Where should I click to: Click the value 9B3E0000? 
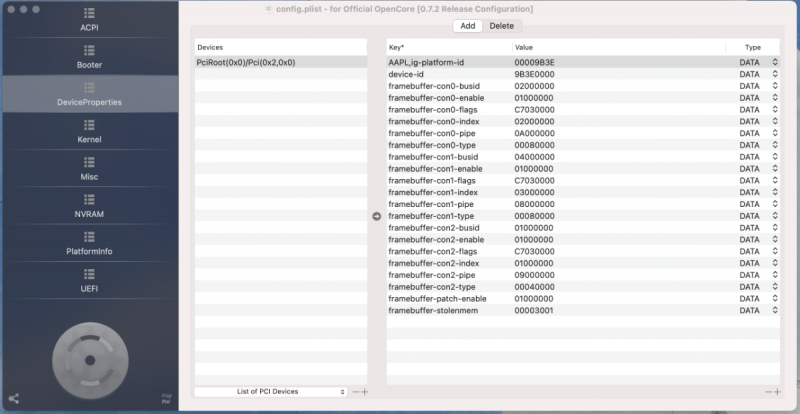(x=534, y=74)
